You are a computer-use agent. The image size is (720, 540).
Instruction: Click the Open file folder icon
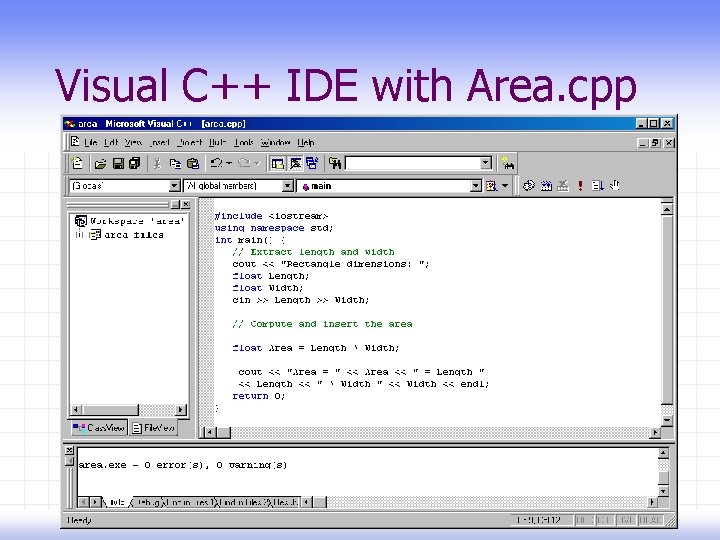(x=100, y=163)
